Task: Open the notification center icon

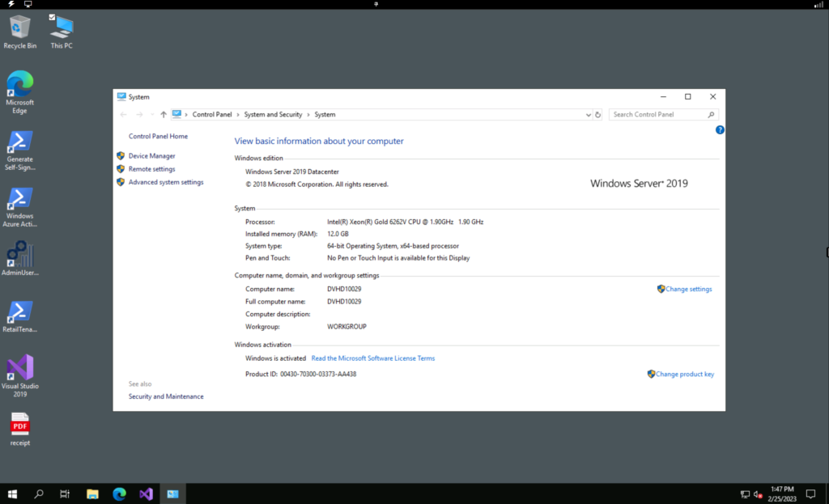Action: [x=810, y=494]
